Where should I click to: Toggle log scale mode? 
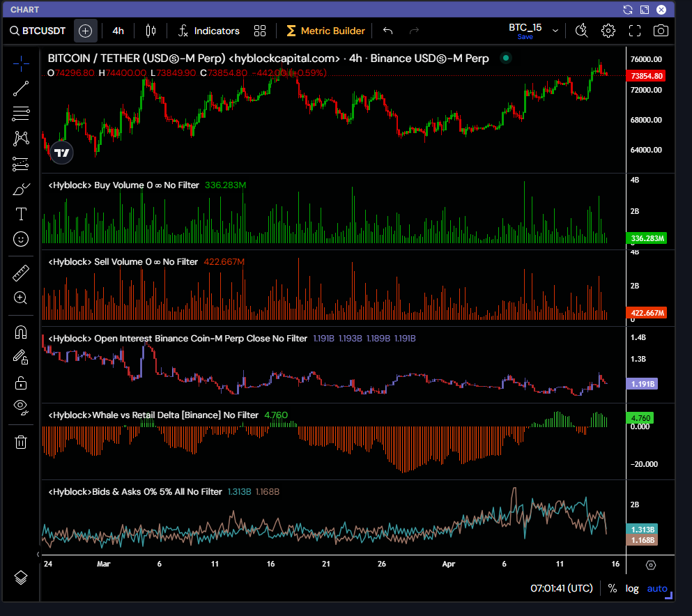point(632,588)
